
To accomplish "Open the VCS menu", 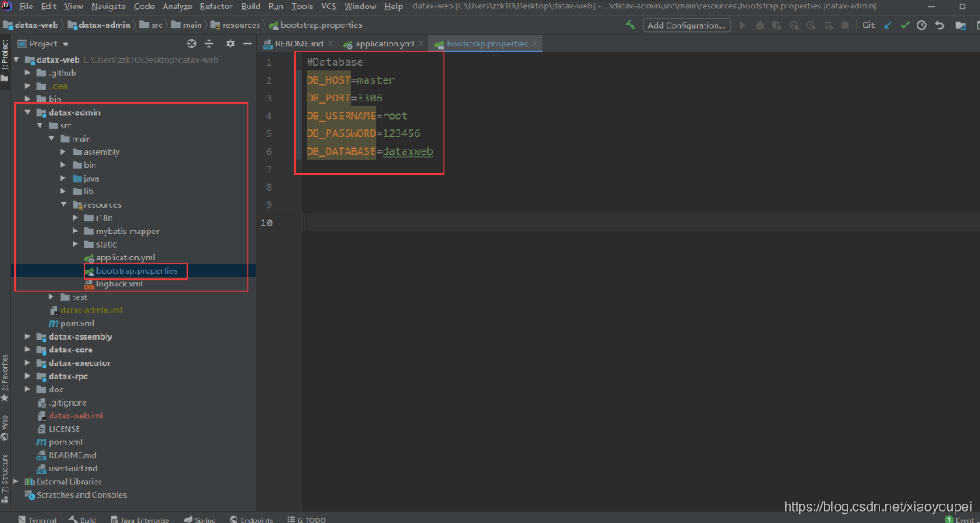I will pyautogui.click(x=329, y=6).
